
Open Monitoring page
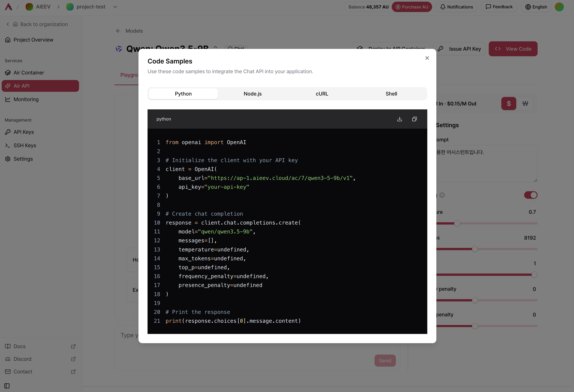tap(40, 99)
